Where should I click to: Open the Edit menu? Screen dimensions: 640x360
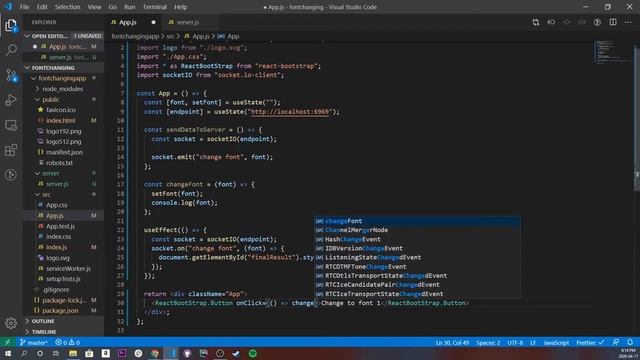click(x=42, y=7)
